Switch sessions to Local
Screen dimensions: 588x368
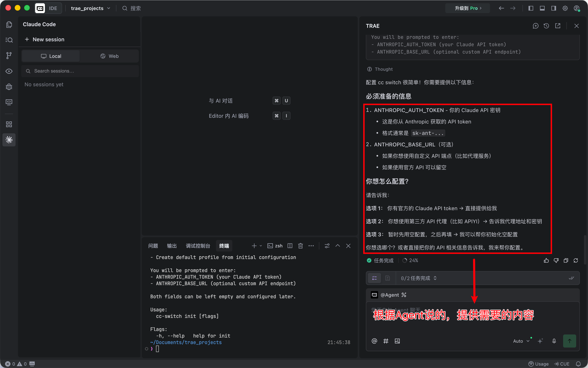click(51, 56)
